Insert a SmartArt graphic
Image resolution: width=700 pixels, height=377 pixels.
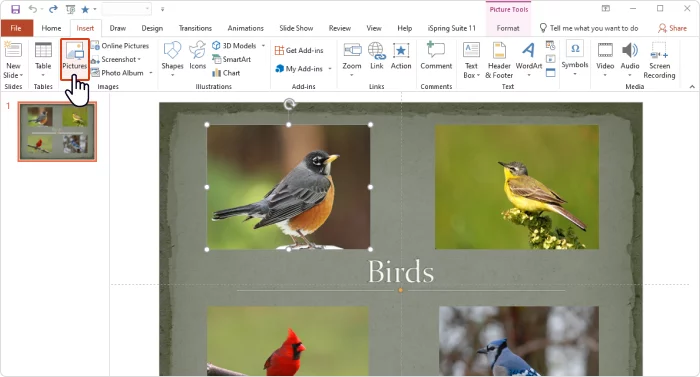pos(231,59)
